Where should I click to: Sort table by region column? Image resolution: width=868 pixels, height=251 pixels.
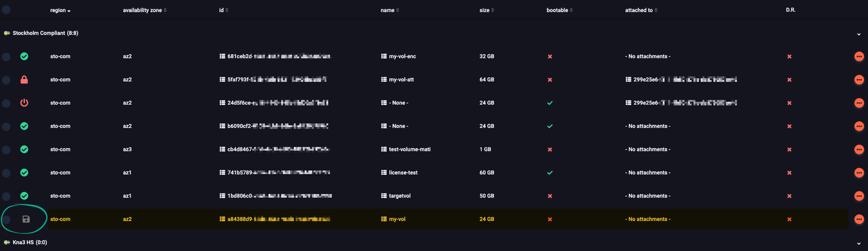[60, 10]
